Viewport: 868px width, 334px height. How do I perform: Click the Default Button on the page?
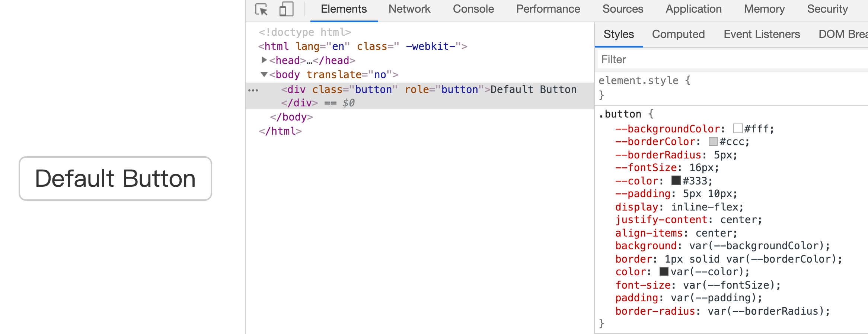pyautogui.click(x=115, y=179)
